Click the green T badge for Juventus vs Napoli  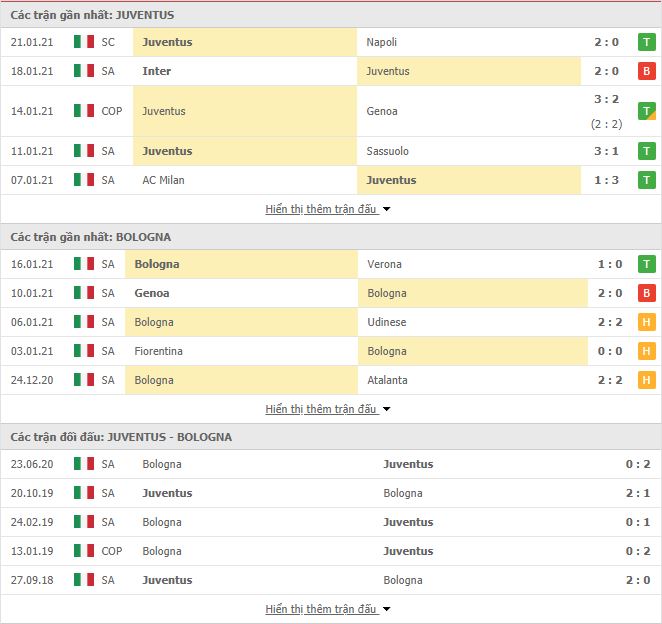(x=646, y=42)
